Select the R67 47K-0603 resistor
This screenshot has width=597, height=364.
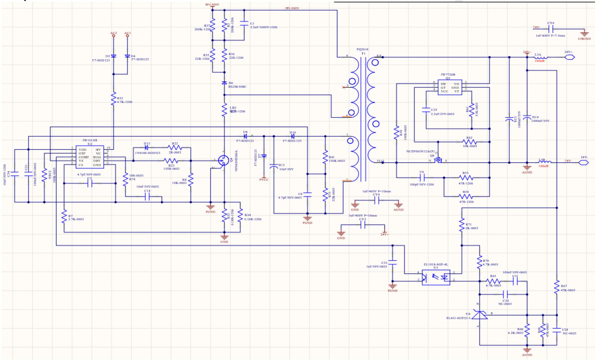point(556,287)
